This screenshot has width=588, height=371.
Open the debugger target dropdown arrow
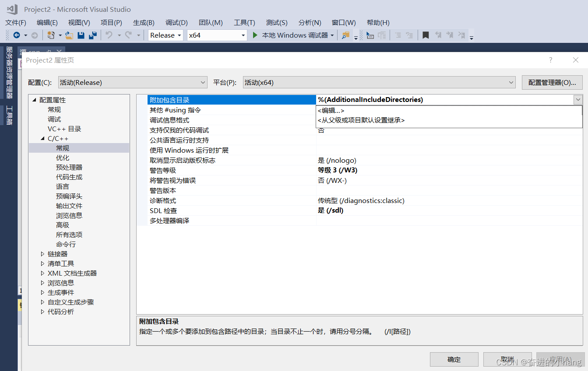332,35
